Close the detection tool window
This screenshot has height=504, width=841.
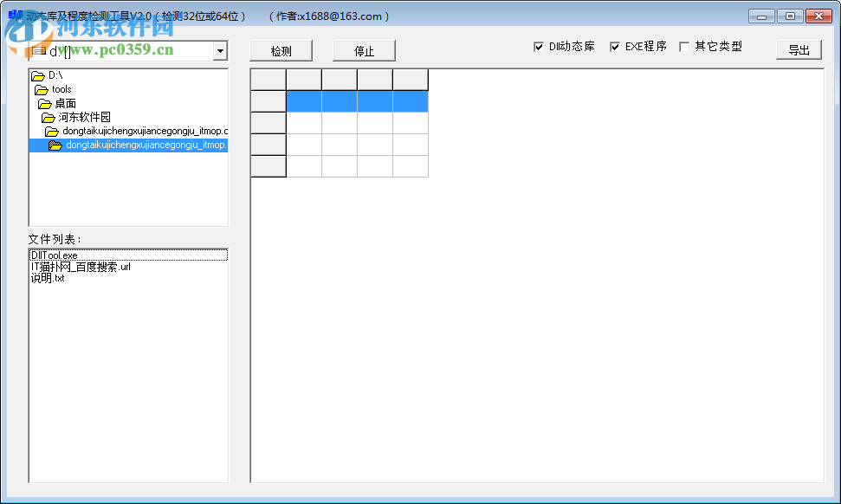819,16
